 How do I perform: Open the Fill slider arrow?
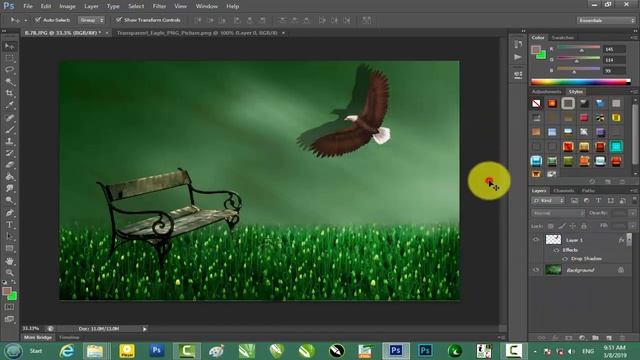633,226
